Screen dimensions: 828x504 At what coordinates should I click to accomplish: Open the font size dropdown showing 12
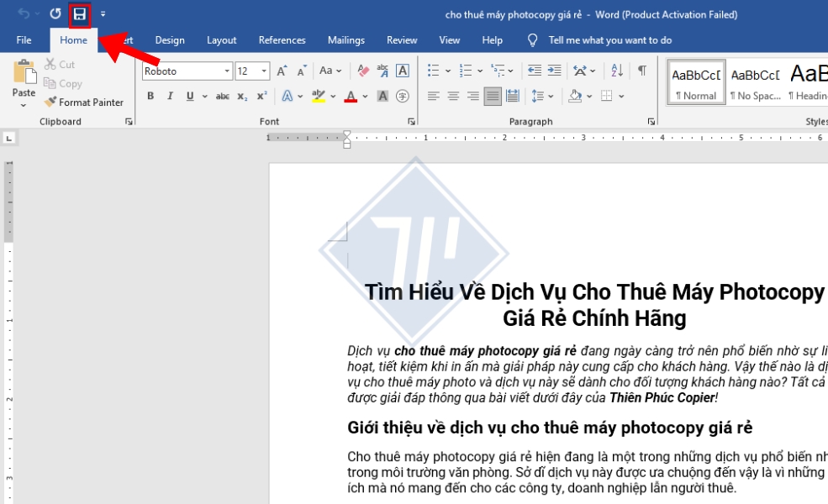(x=264, y=71)
